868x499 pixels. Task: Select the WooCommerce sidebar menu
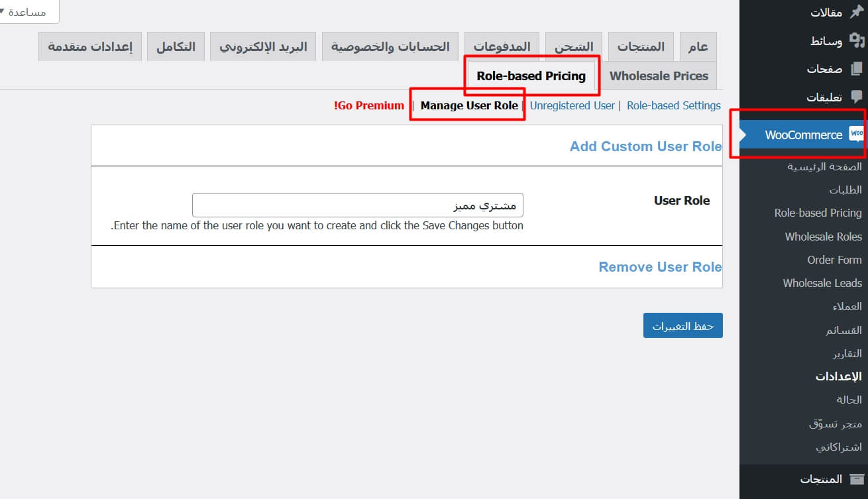[x=804, y=135]
